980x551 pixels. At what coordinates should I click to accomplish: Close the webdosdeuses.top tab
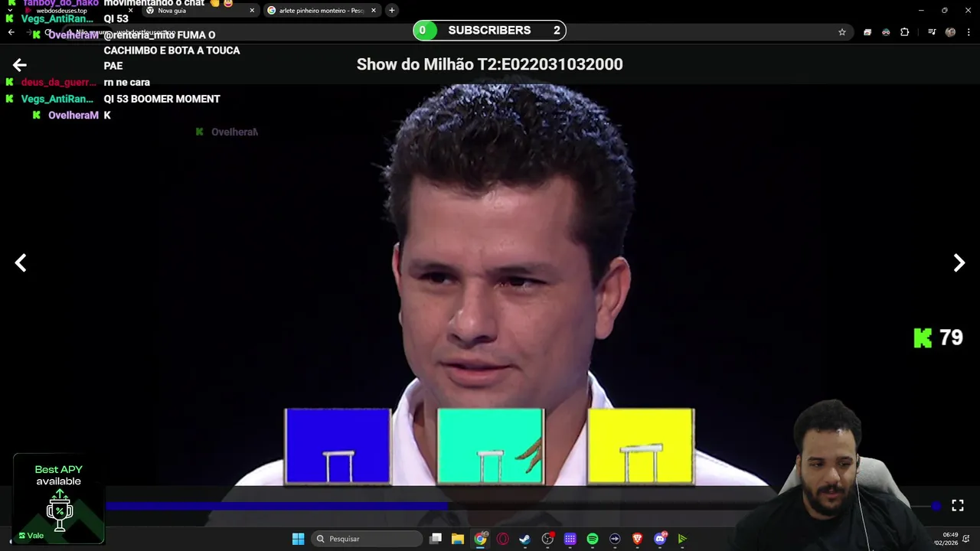point(130,11)
